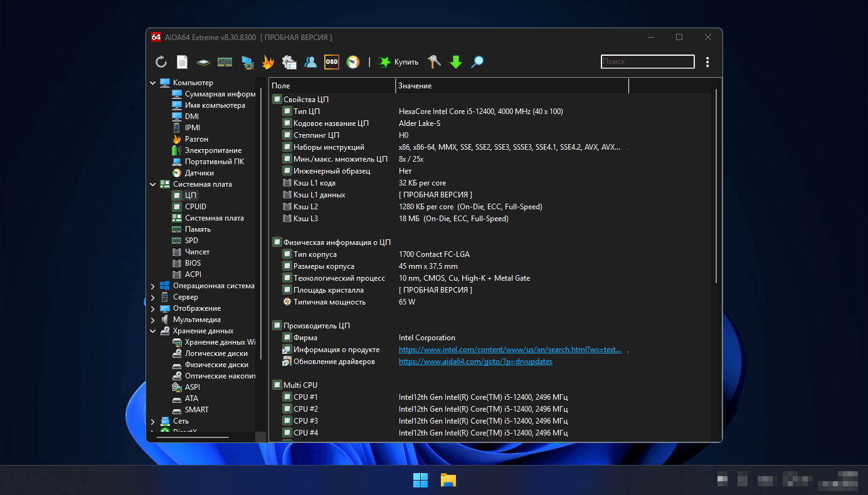Open the ASPI tree item
The image size is (868, 495).
click(x=186, y=387)
